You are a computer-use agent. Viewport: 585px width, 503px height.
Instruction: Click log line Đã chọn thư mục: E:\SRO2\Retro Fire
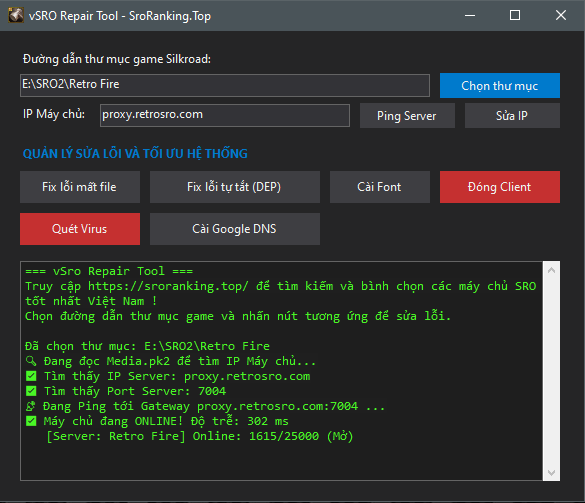coord(147,346)
